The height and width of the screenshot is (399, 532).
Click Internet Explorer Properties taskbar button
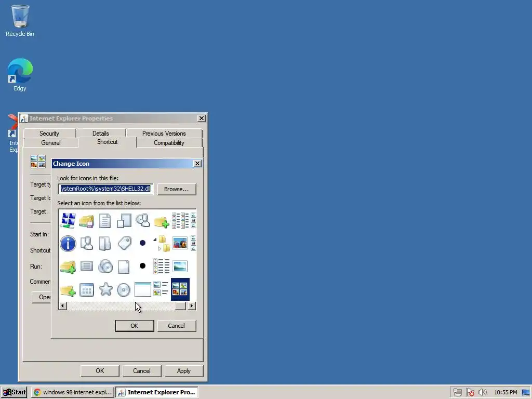(x=157, y=392)
